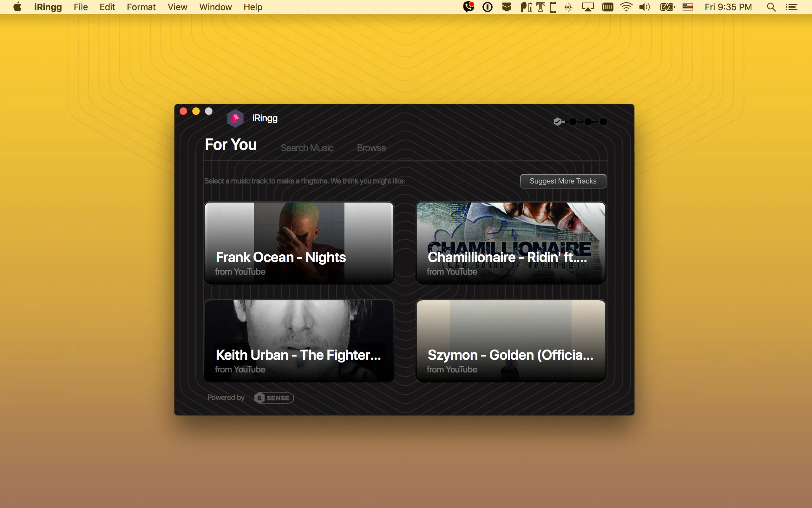This screenshot has width=812, height=508.
Task: Open the AirPlay display menu
Action: tap(588, 7)
